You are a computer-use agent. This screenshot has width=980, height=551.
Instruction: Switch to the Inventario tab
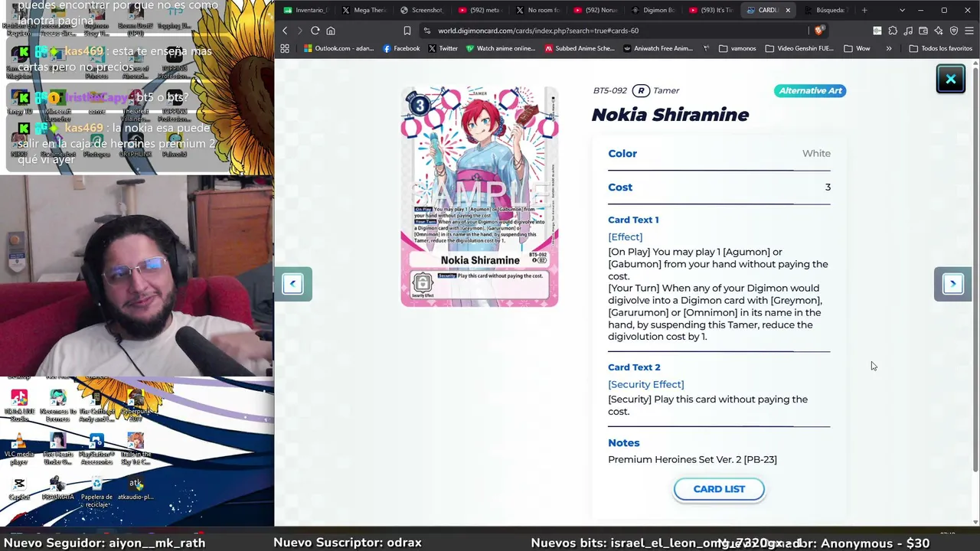pyautogui.click(x=305, y=10)
